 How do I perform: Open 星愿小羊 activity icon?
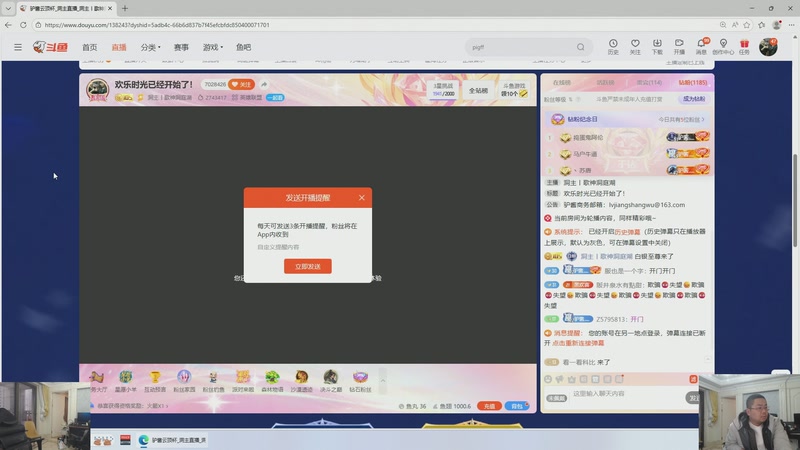126,381
